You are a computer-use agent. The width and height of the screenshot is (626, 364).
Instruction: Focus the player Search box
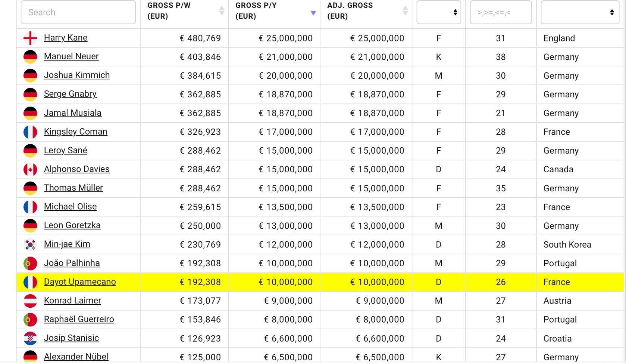(x=78, y=12)
